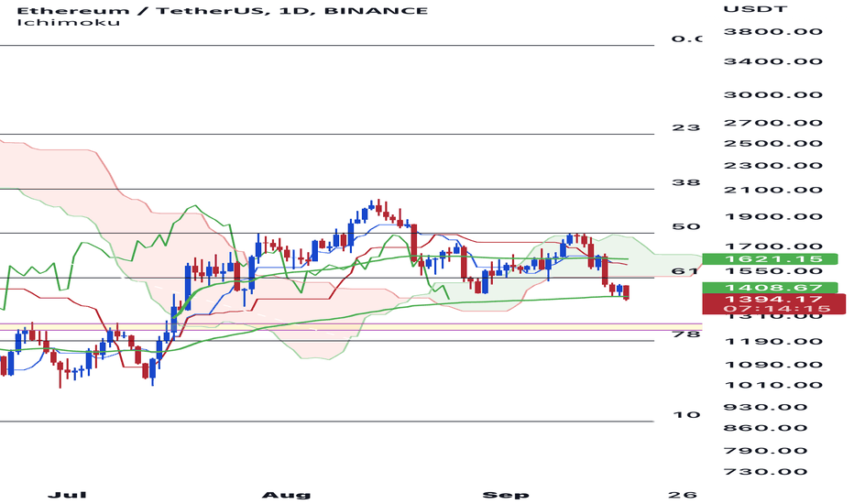Click the latest red candle at chart's right edge
Screen dimensions: 854x504
(627, 291)
